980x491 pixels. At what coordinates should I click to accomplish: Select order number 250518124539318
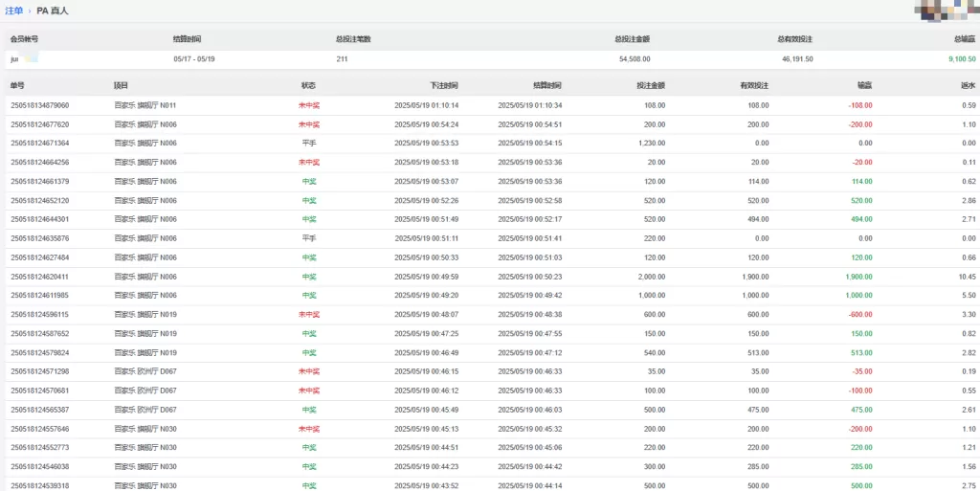(40, 485)
